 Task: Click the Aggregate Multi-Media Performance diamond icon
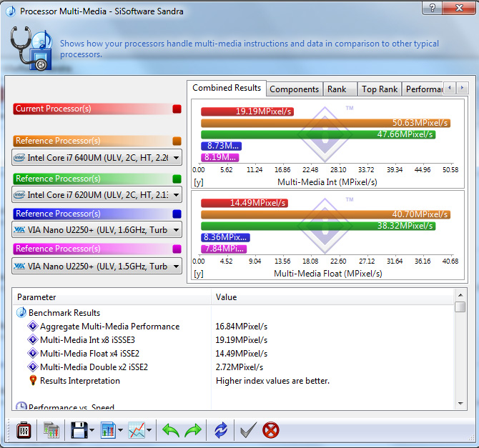click(32, 326)
